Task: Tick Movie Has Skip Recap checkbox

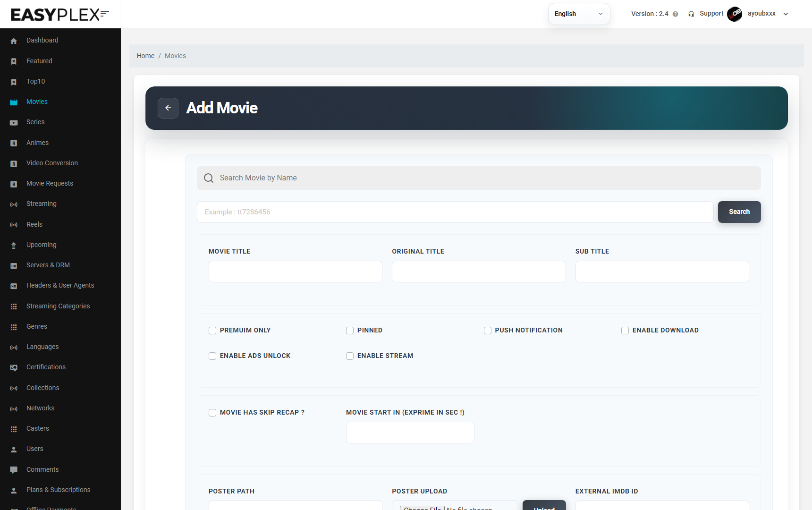Action: (x=212, y=413)
